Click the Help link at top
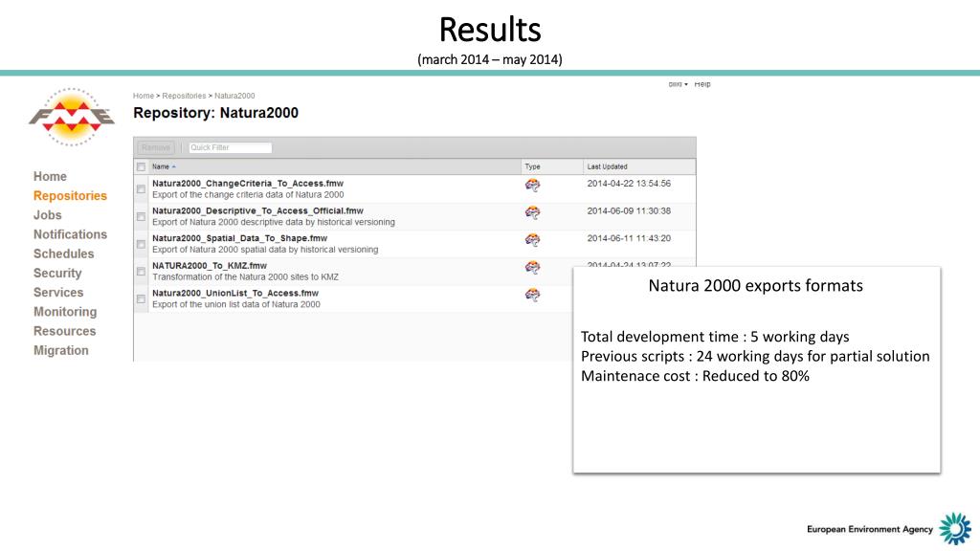Screen dimensions: 980x551 (702, 84)
